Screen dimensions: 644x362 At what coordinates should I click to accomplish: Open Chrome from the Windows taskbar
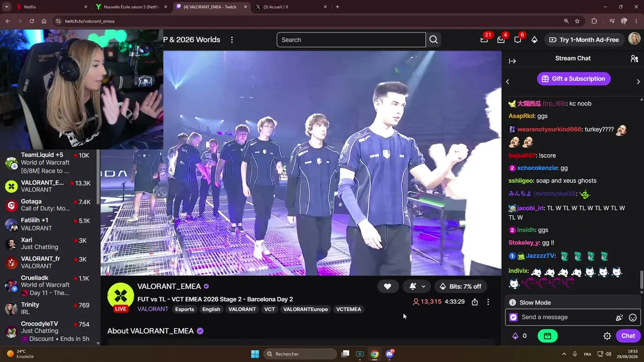coord(374,354)
